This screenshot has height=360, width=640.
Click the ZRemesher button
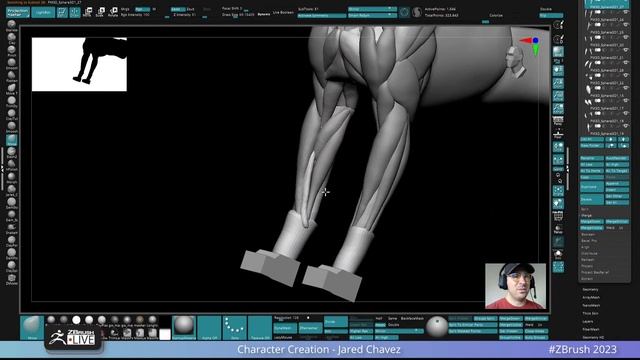(310, 328)
